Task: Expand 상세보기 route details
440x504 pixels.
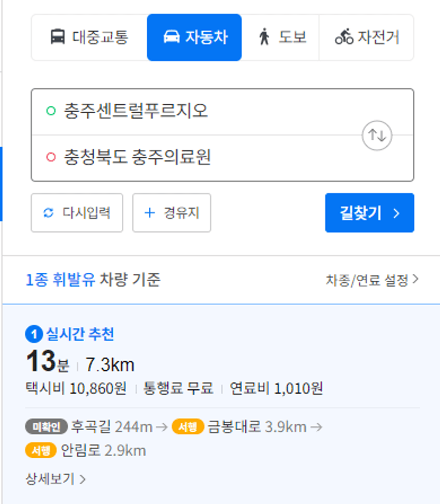Action: (x=55, y=479)
